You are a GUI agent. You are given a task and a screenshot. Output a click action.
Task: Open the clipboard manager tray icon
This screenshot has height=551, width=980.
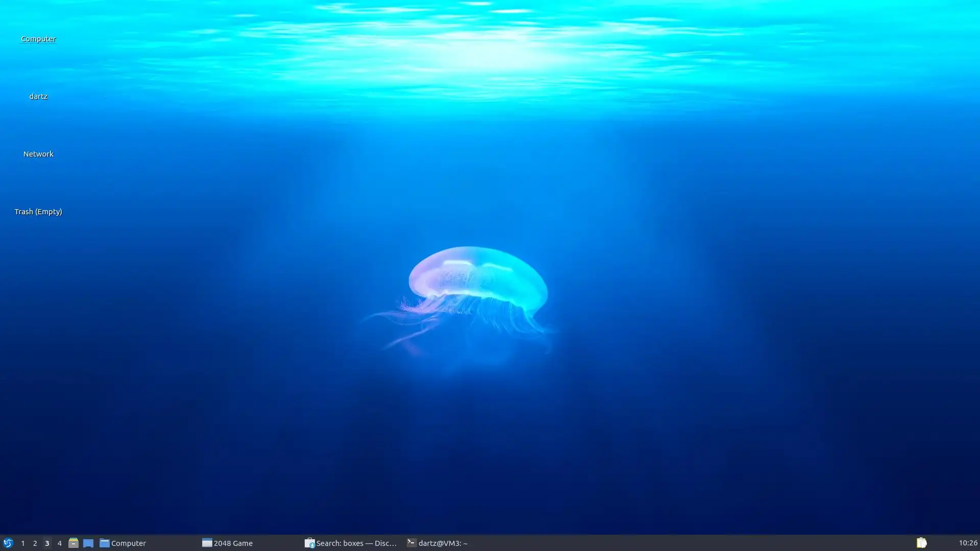[921, 543]
